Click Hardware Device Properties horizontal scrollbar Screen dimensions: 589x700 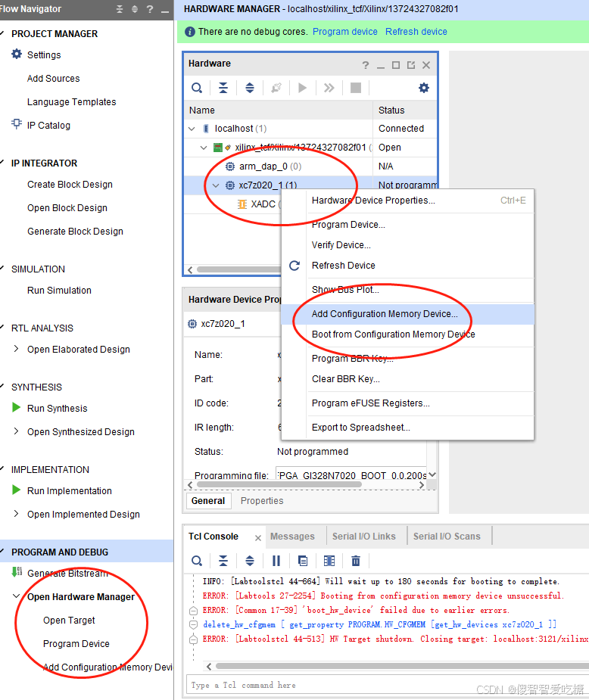click(279, 484)
